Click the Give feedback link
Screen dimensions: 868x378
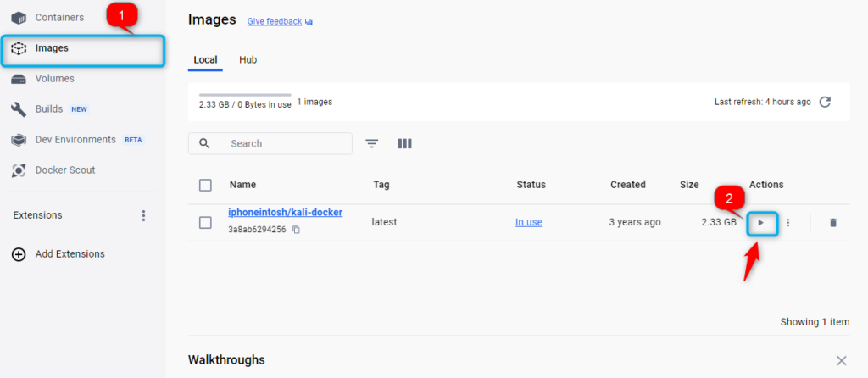[275, 21]
